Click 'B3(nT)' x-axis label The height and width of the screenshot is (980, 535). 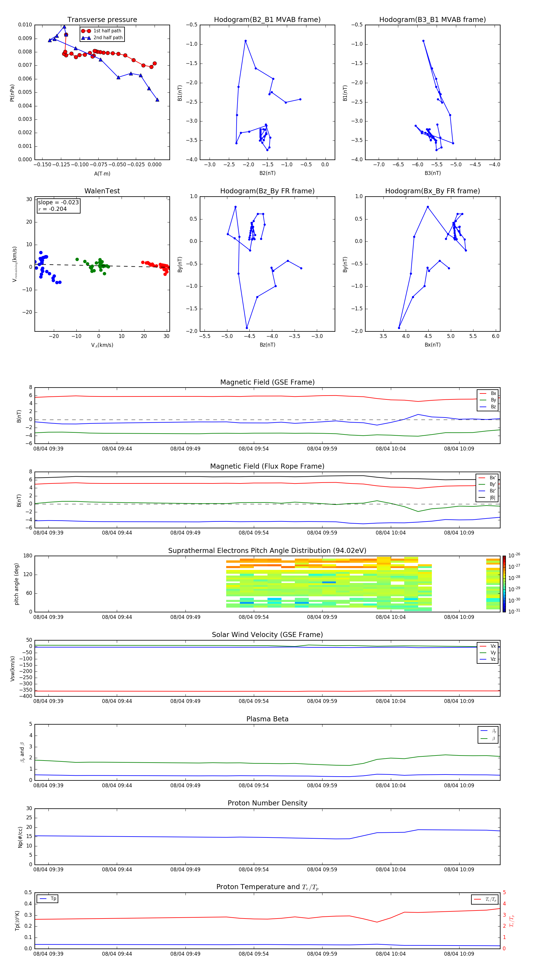click(432, 173)
